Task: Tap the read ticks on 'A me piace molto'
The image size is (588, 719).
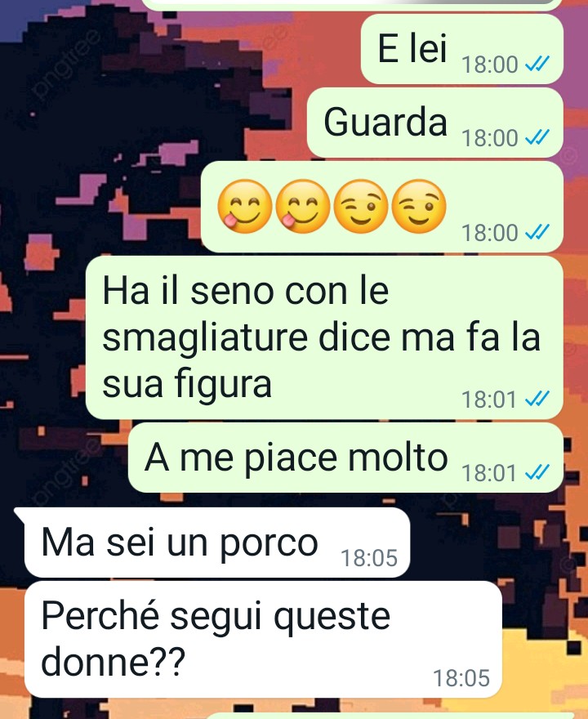Action: 537,473
